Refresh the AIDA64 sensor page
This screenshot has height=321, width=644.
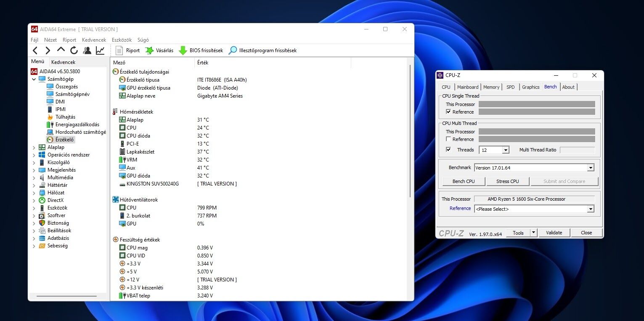pyautogui.click(x=74, y=50)
